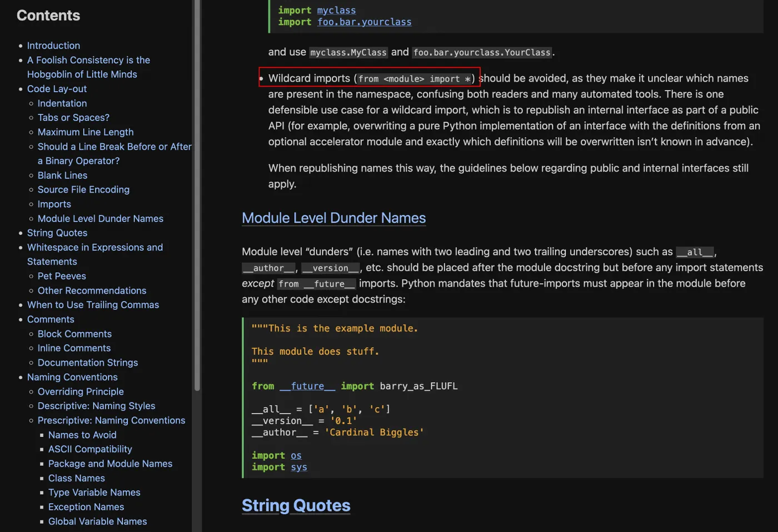Screen dimensions: 778x532
Task: Go to When to Use Trailing Commas
Action: pos(93,305)
